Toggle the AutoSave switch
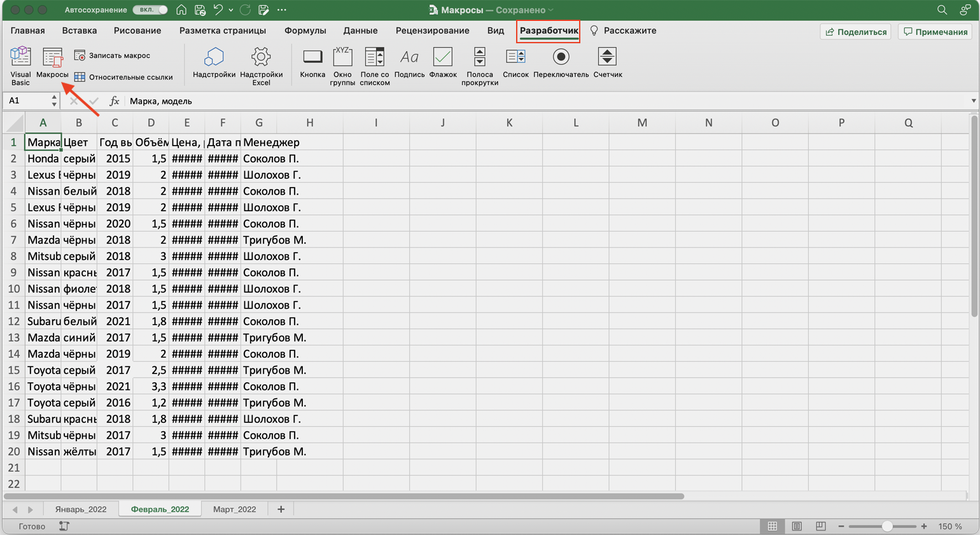The height and width of the screenshot is (535, 980). tap(150, 10)
